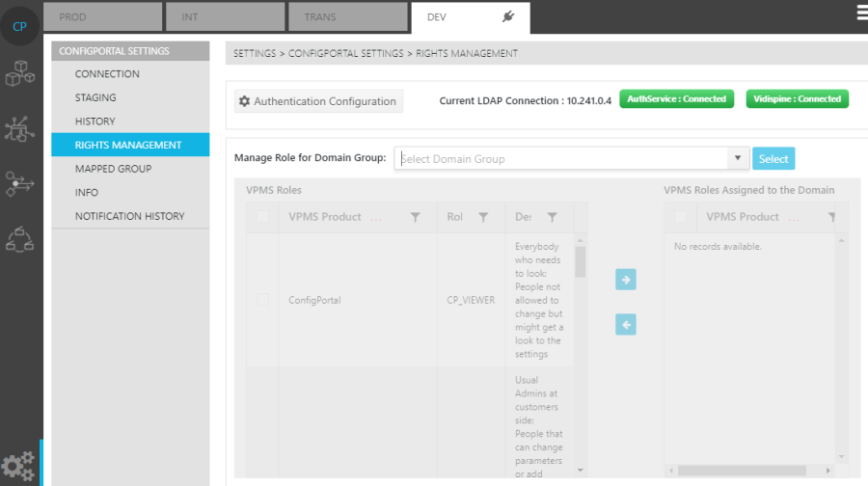Toggle select-all checkbox in VPMS Roles header
Viewport: 868px width, 486px height.
click(x=263, y=217)
